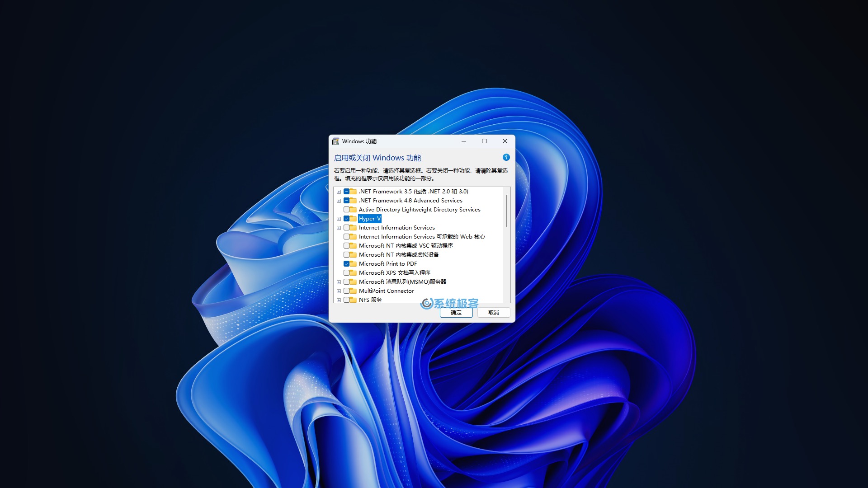This screenshot has height=488, width=868.
Task: Select .NET Framework 3.5 (包括 .NET 2.0 和 3.0) label
Action: tap(414, 192)
